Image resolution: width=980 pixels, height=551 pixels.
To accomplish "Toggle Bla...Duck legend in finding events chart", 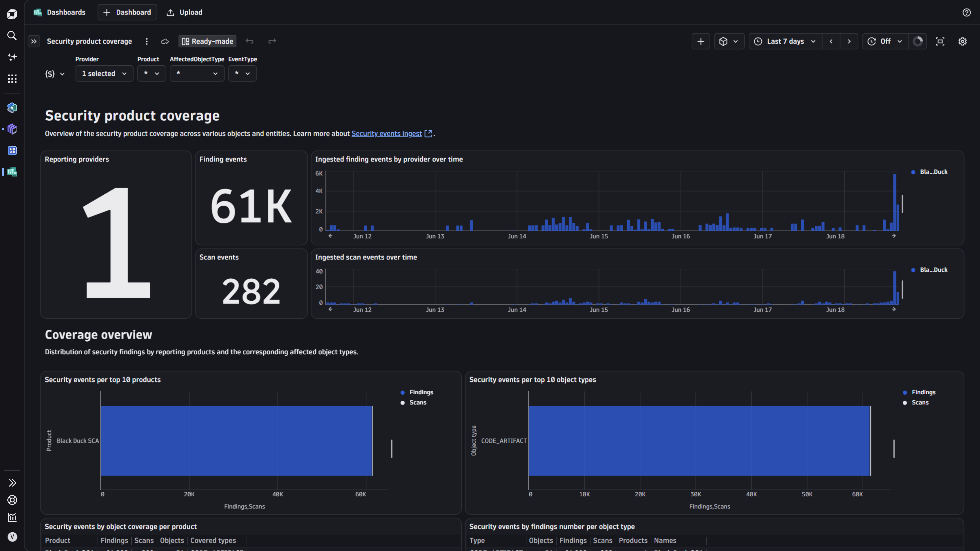I will click(x=929, y=172).
